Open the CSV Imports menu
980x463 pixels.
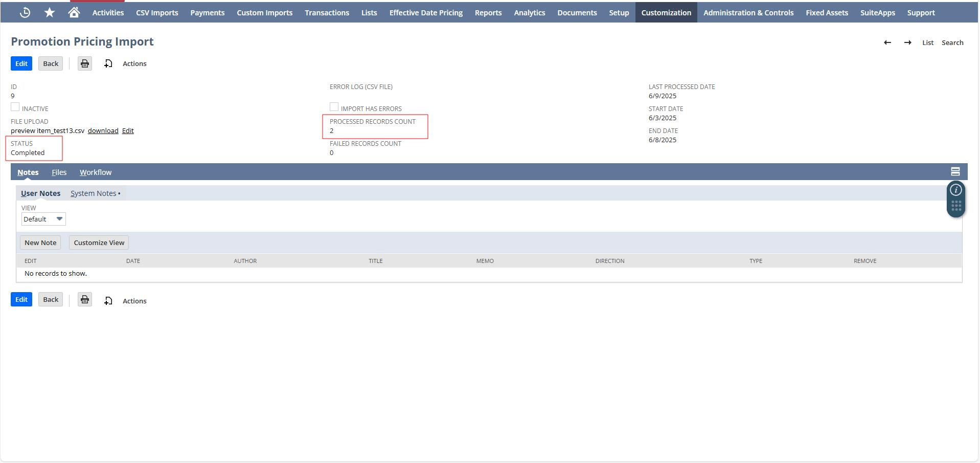point(157,12)
